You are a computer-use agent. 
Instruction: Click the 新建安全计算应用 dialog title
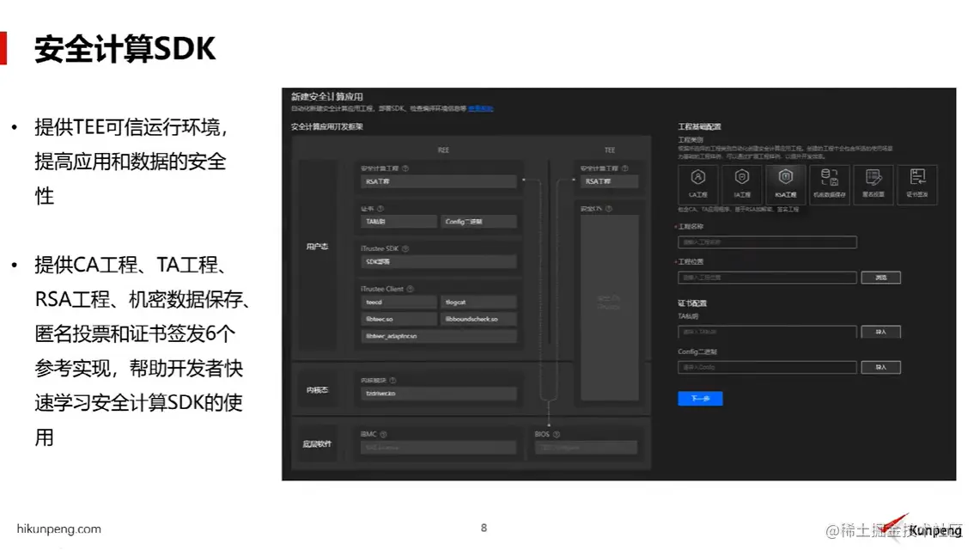pyautogui.click(x=327, y=96)
